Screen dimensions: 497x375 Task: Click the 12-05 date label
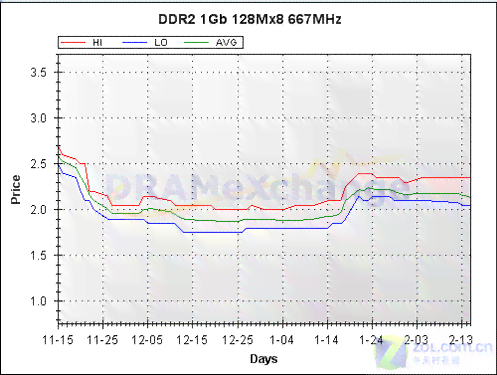click(x=147, y=340)
